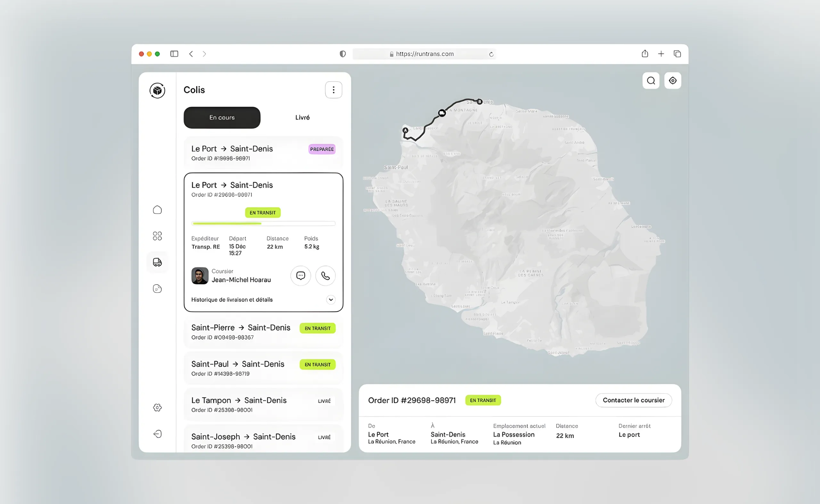Click the home icon in the sidebar
Viewport: 820px width, 504px height.
(x=157, y=210)
